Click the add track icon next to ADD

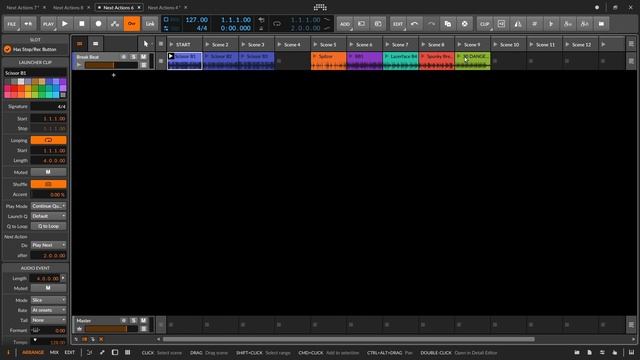tap(362, 24)
